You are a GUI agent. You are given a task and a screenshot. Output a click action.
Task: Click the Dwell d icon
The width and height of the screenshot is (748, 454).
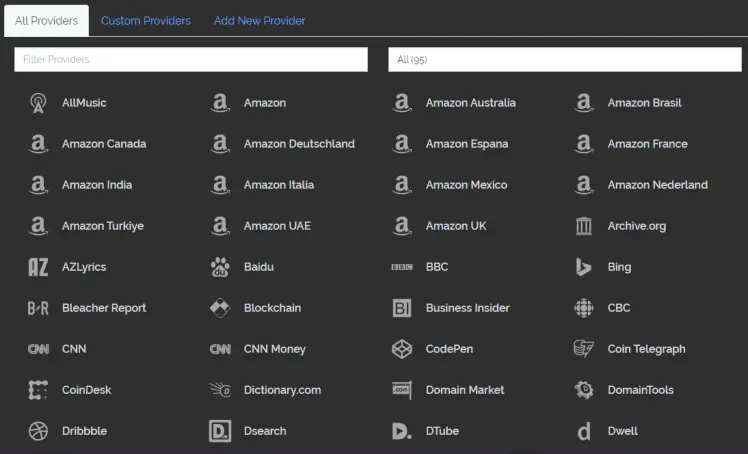584,432
